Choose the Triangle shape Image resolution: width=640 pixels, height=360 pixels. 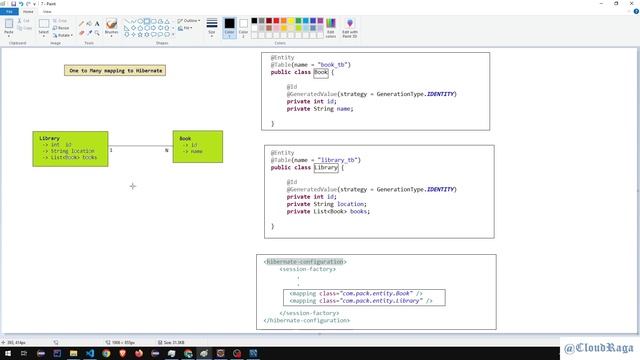point(167,21)
